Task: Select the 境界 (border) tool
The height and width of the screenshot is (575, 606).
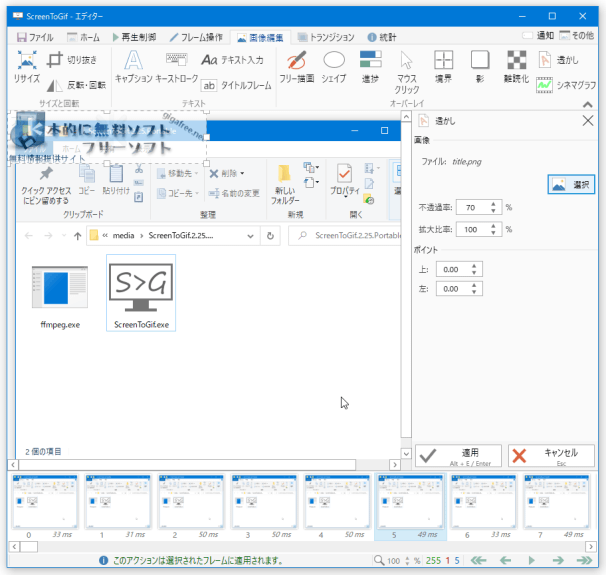Action: (444, 66)
